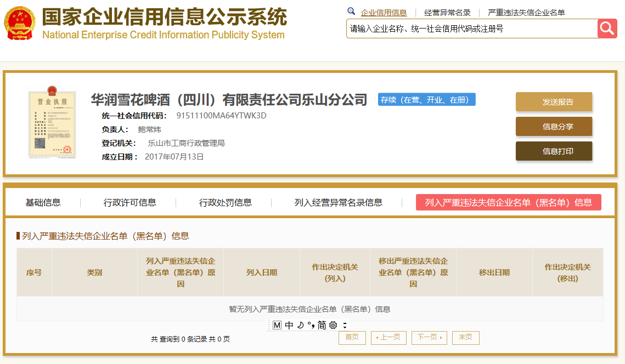Open the 行政处罚信息 tab

[225, 203]
